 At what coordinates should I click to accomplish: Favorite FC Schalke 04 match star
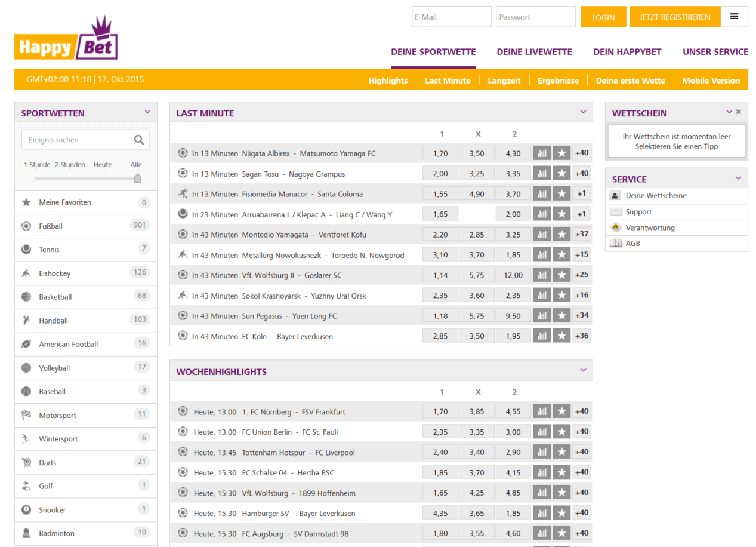click(561, 472)
